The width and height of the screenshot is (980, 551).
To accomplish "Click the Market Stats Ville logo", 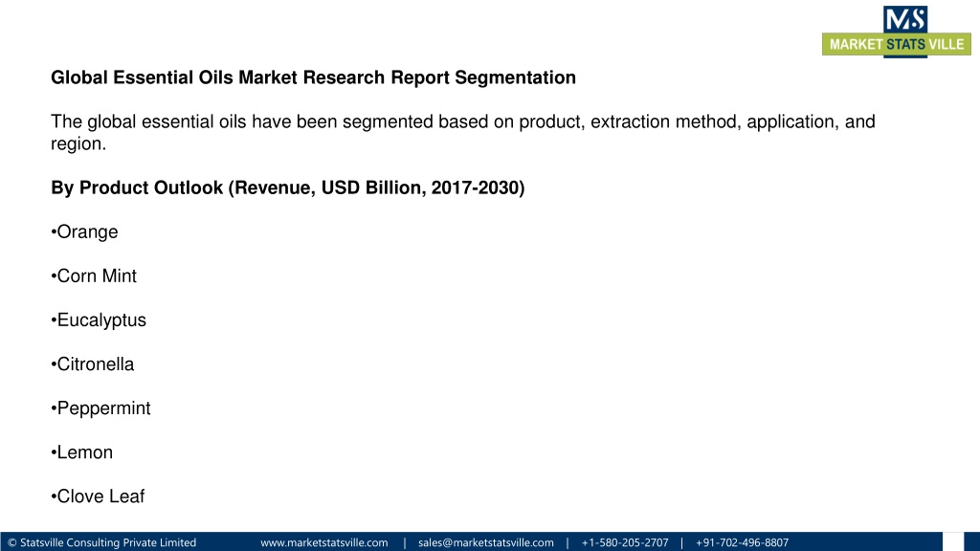I will pos(896,32).
